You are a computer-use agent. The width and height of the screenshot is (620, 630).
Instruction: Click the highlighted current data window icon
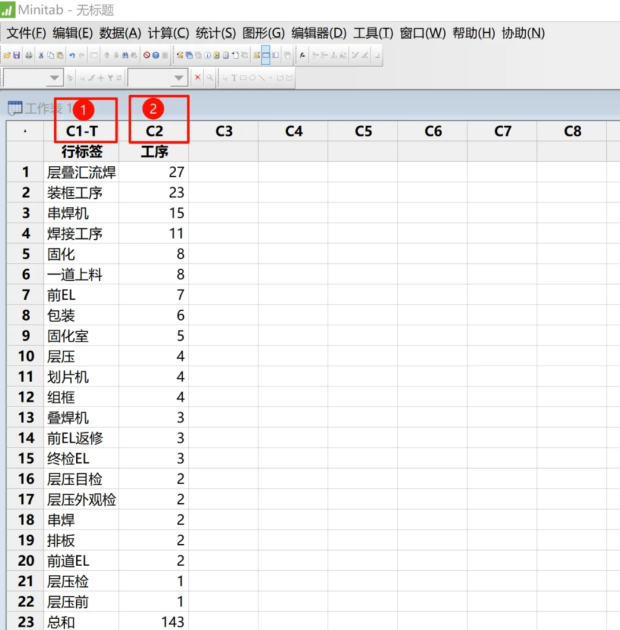point(266,55)
